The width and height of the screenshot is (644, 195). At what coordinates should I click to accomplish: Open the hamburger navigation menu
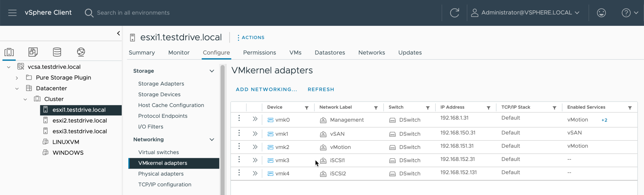12,13
